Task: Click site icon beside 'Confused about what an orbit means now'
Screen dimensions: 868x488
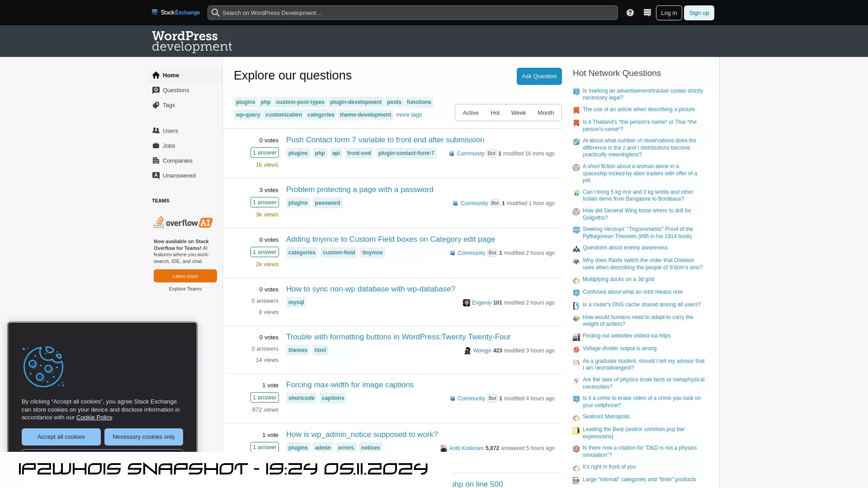Action: point(576,293)
